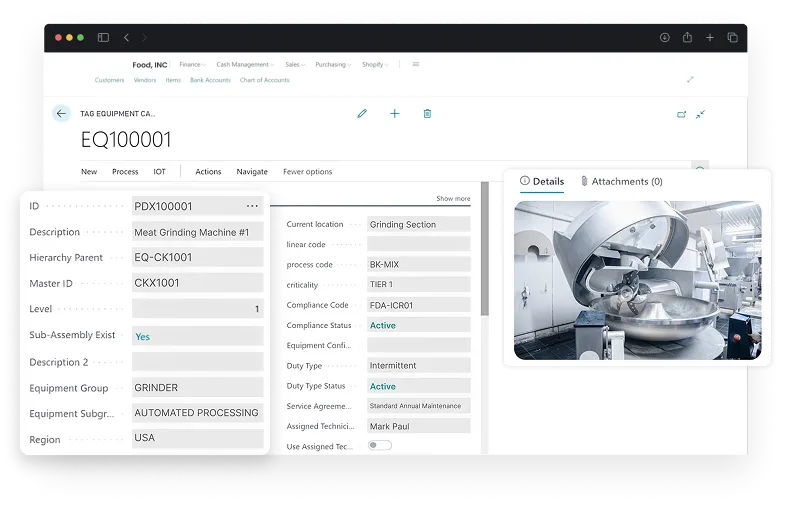Image resolution: width=792 pixels, height=508 pixels.
Task: Open the Bank Accounts link
Action: (x=210, y=80)
